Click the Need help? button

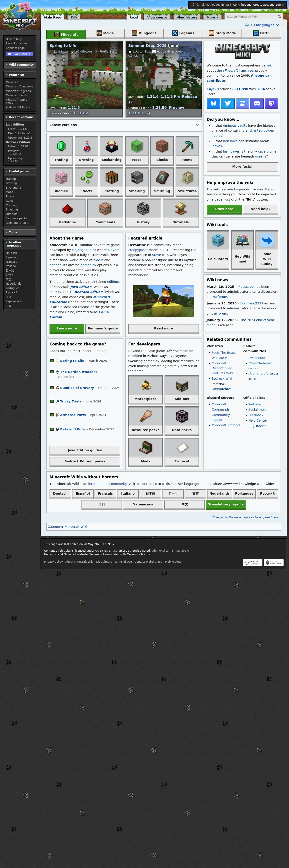260,209
